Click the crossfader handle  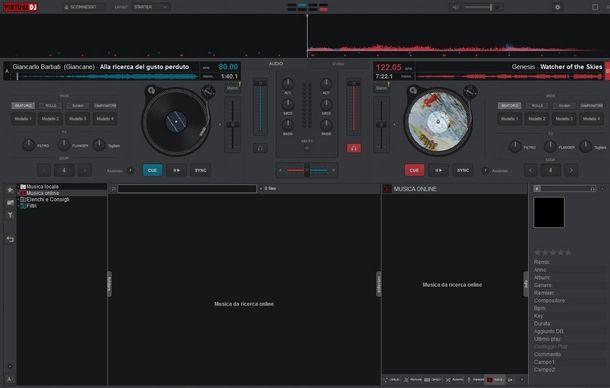click(x=307, y=170)
